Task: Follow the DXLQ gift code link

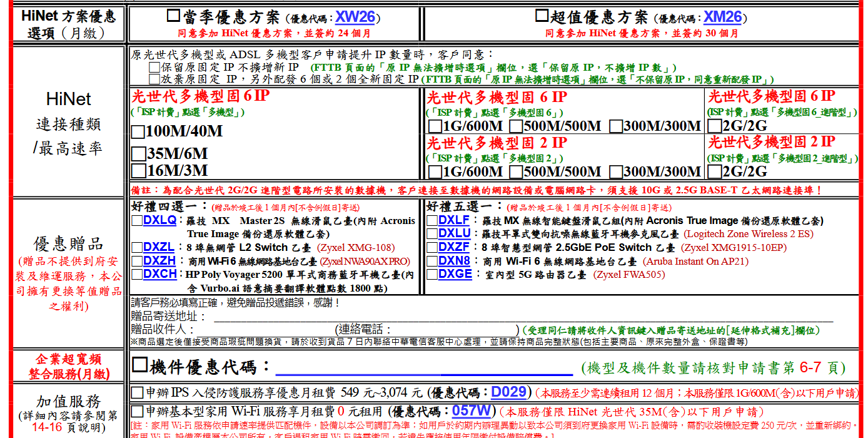Action: [x=160, y=220]
